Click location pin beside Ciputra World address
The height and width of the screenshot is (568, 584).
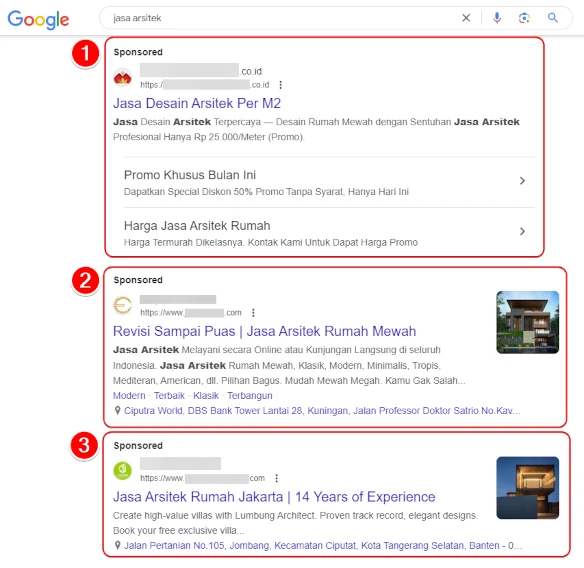coord(117,410)
